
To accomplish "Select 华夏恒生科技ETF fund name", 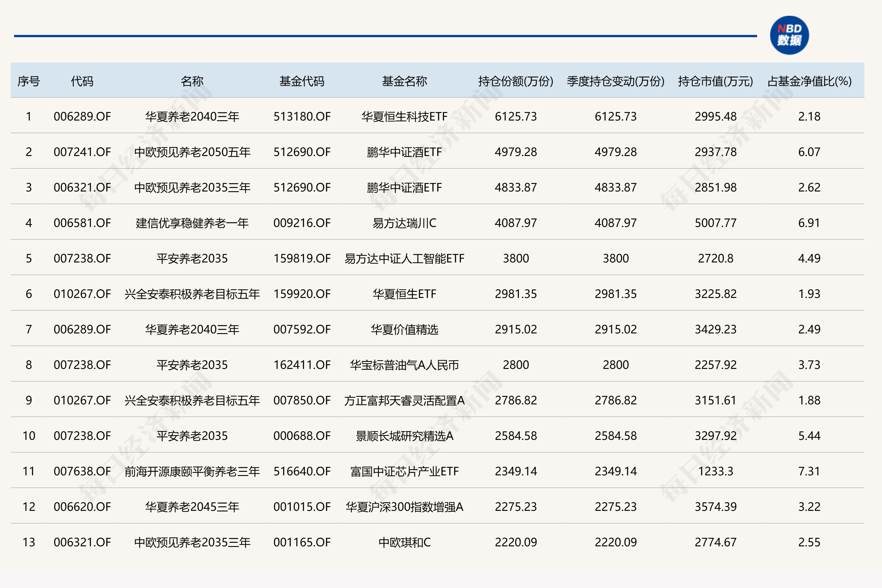I will coord(405,117).
